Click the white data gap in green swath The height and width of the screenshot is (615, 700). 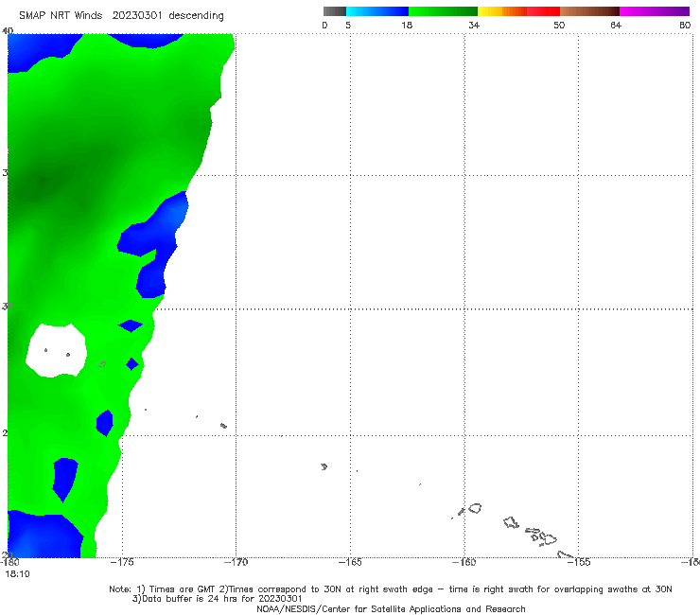(56, 350)
